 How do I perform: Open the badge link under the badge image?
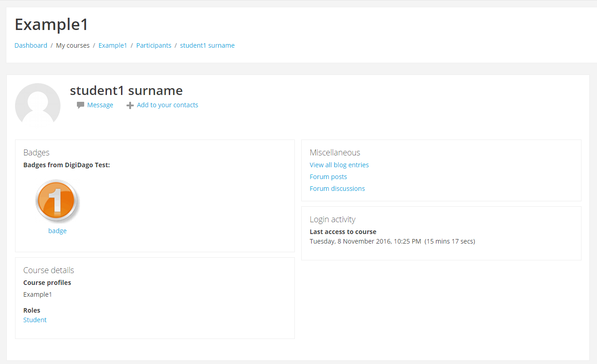coord(57,231)
